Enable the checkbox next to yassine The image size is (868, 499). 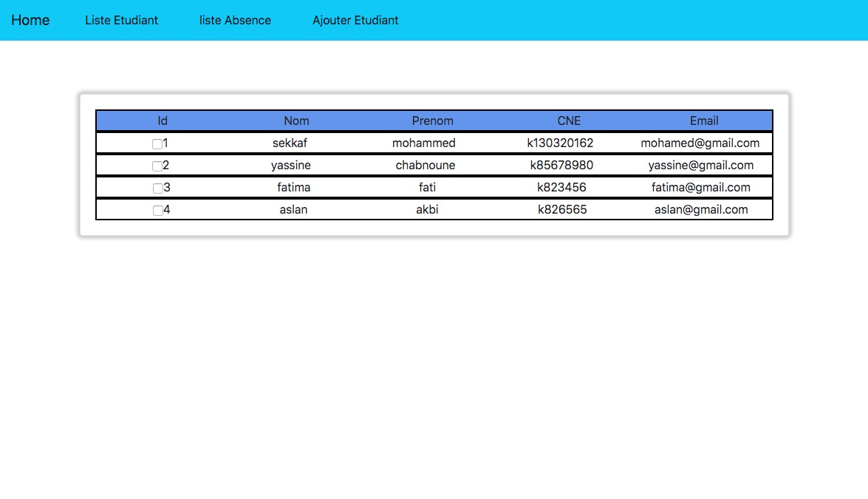[157, 166]
